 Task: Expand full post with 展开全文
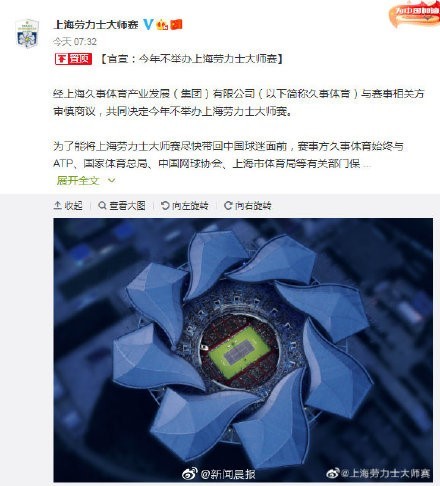tap(78, 181)
